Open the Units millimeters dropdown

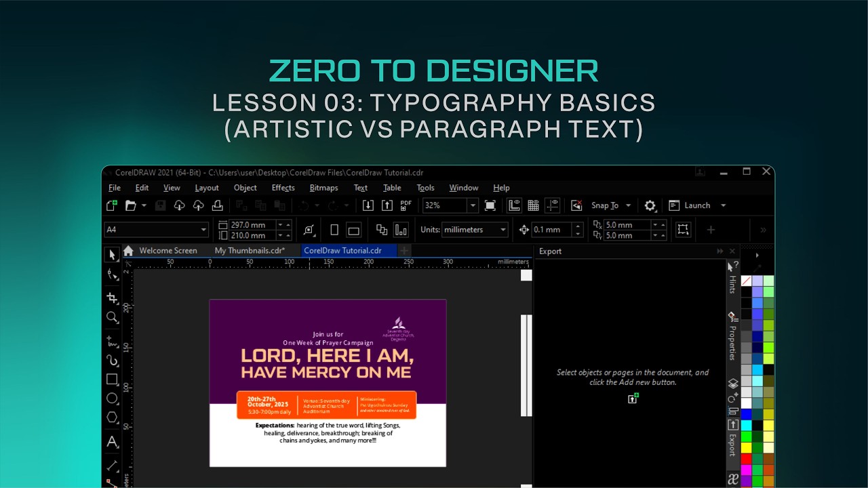503,230
